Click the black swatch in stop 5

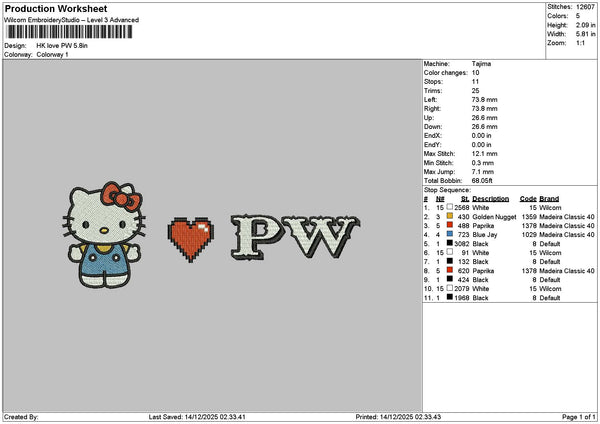450,243
